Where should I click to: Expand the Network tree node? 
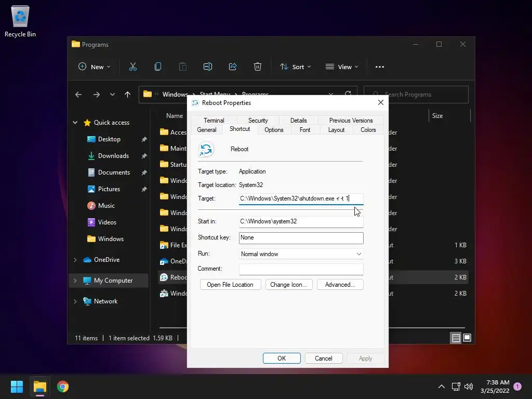pyautogui.click(x=75, y=301)
